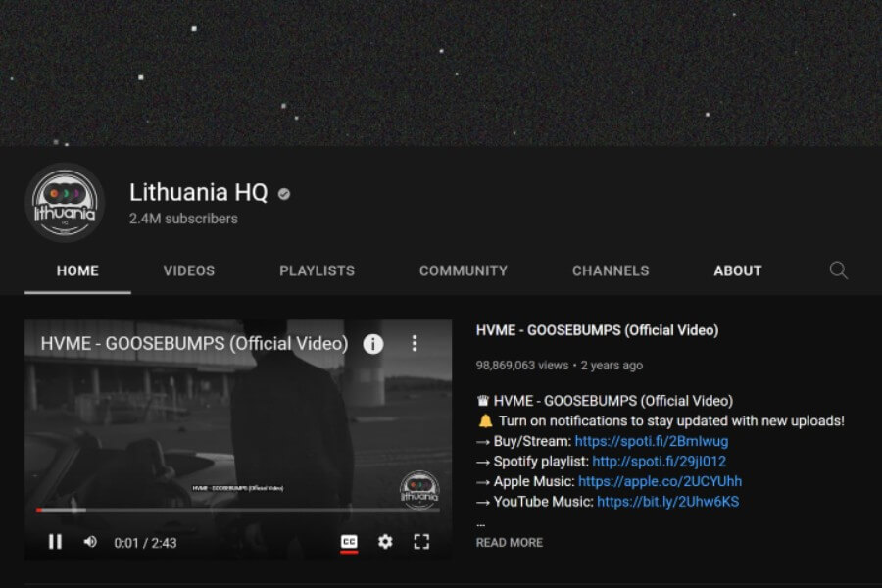Screen dimensions: 882x588
Task: Open the YouTube Music bit.ly/2Uhw6KS link
Action: pyautogui.click(x=668, y=502)
